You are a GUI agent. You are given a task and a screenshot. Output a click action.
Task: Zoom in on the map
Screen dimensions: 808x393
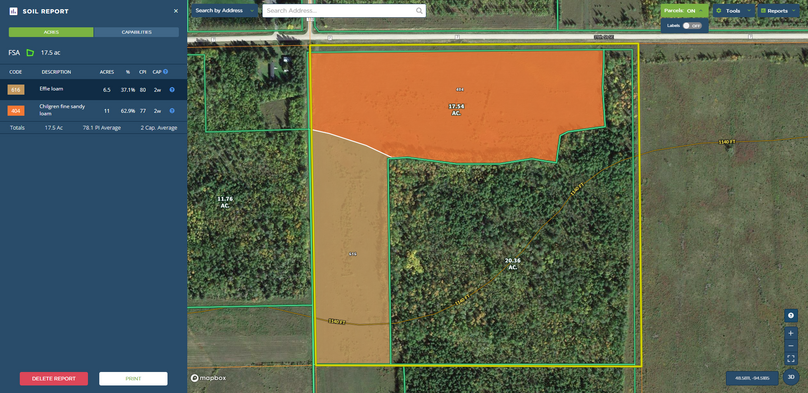click(791, 333)
